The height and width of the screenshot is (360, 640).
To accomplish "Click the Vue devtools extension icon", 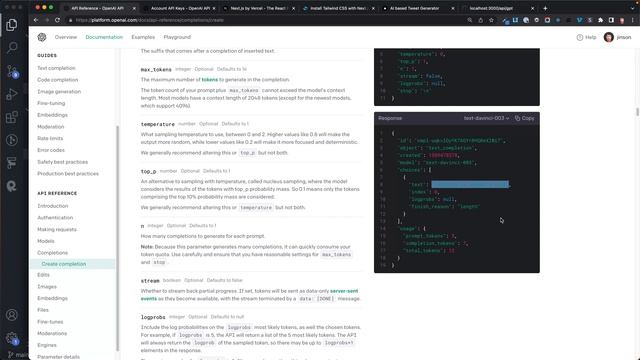I will [579, 20].
